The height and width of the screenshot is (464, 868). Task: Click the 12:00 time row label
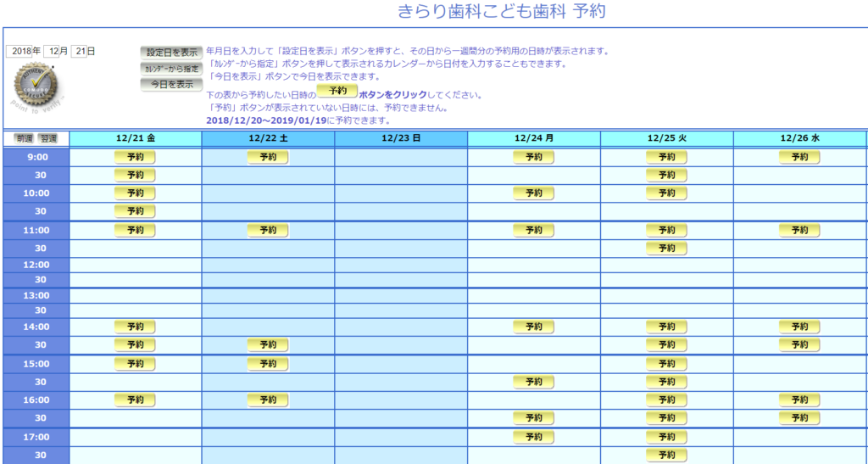pos(36,266)
